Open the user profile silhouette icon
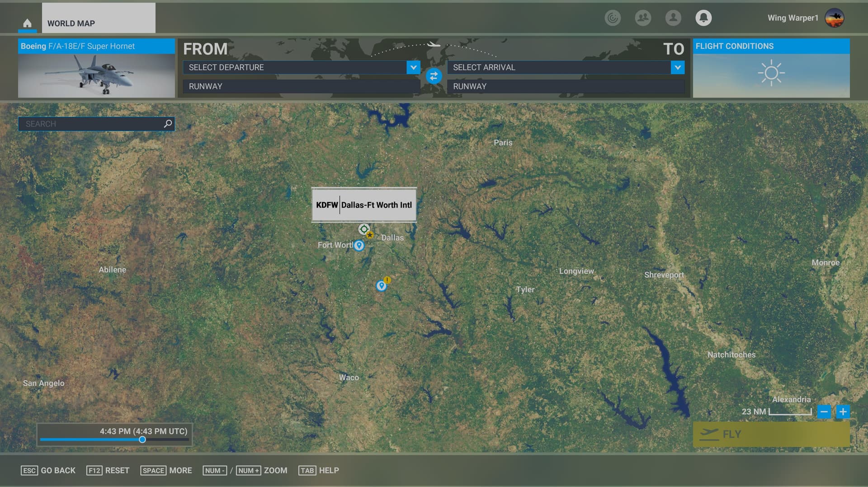This screenshot has width=868, height=487. pyautogui.click(x=673, y=18)
